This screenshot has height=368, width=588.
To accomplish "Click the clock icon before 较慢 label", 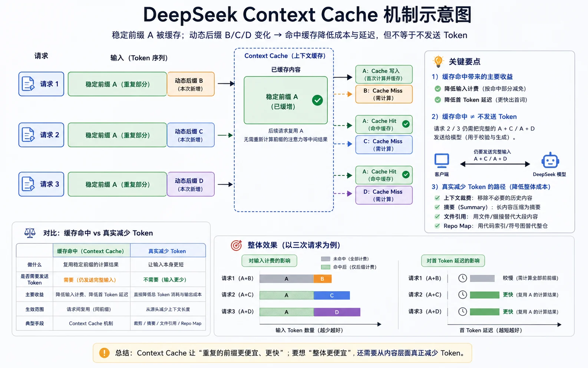I will point(462,278).
